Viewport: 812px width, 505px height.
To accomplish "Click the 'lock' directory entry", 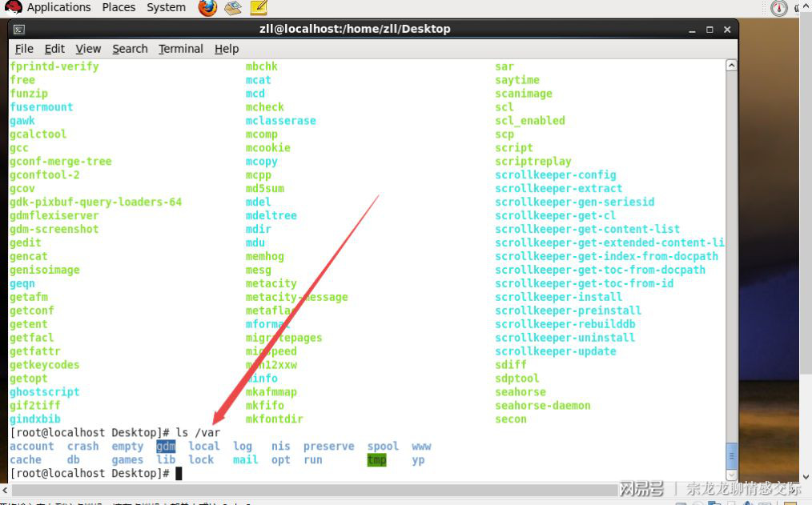I will [x=201, y=459].
